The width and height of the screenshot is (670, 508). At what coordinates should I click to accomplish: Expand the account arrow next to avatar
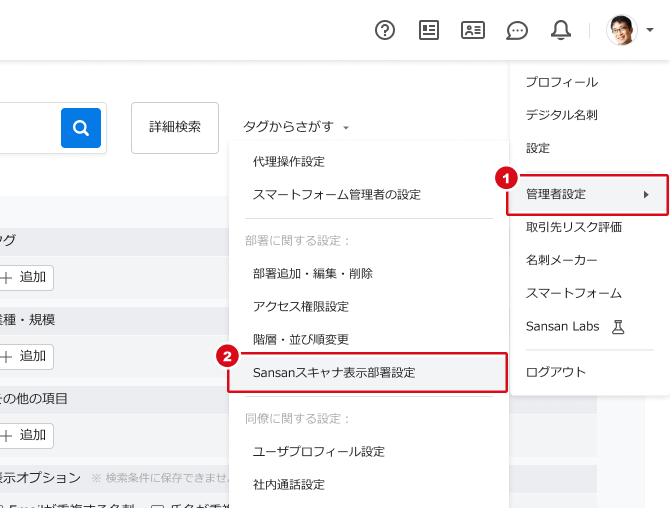(x=650, y=30)
